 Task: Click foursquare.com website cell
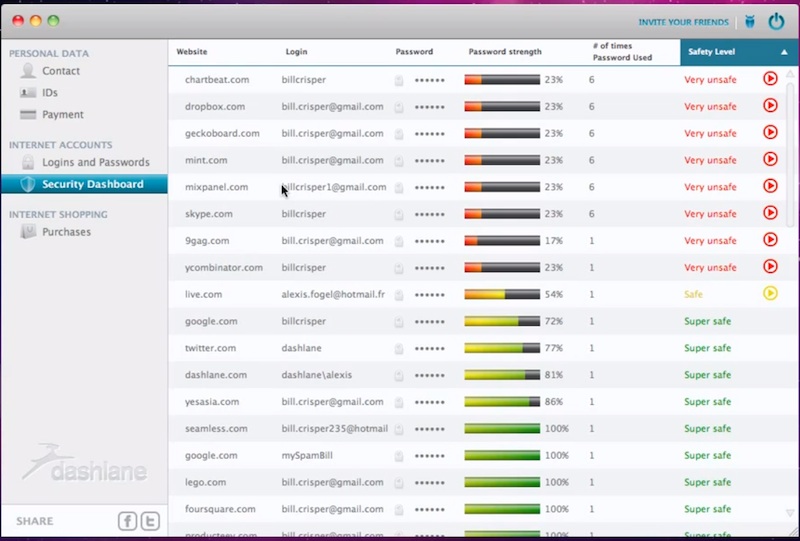tap(220, 509)
